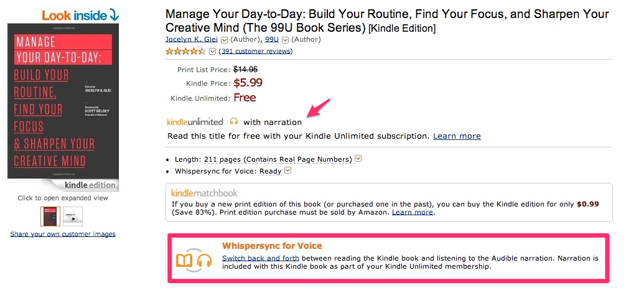Click the orange headphones narration icon
This screenshot has width=644, height=288.
[x=234, y=121]
